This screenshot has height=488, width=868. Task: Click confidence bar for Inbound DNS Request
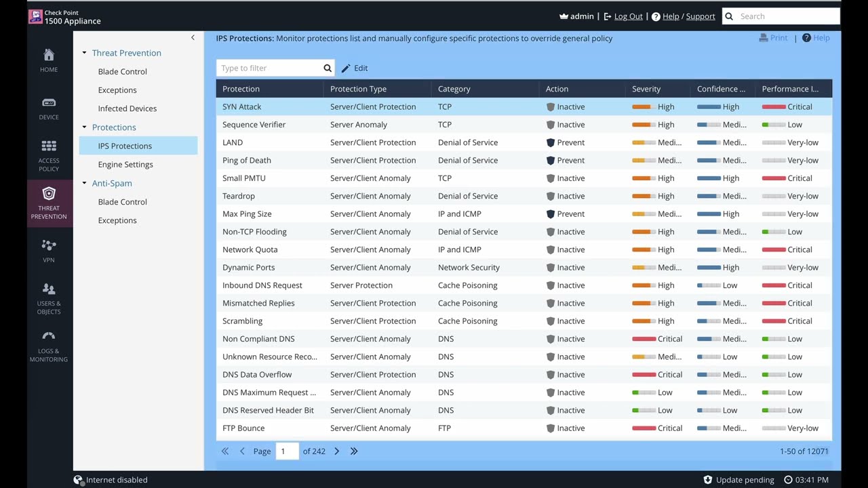(709, 285)
